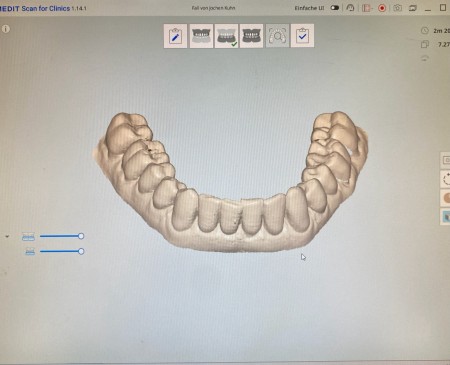This screenshot has width=450, height=365.
Task: Toggle the Einfache UI switch
Action: [x=335, y=8]
